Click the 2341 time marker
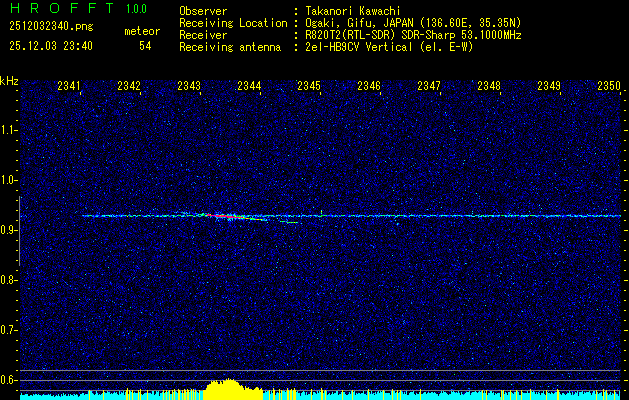The width and height of the screenshot is (629, 400). tap(69, 87)
